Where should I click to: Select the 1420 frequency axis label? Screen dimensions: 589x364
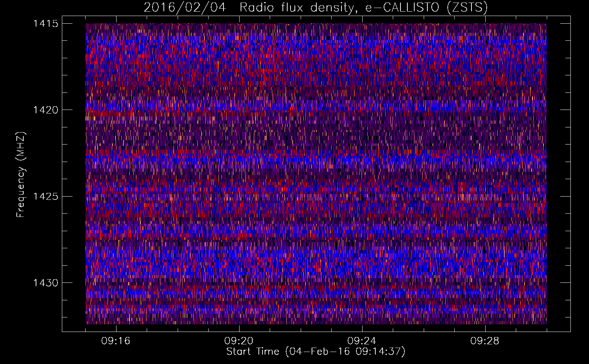46,110
